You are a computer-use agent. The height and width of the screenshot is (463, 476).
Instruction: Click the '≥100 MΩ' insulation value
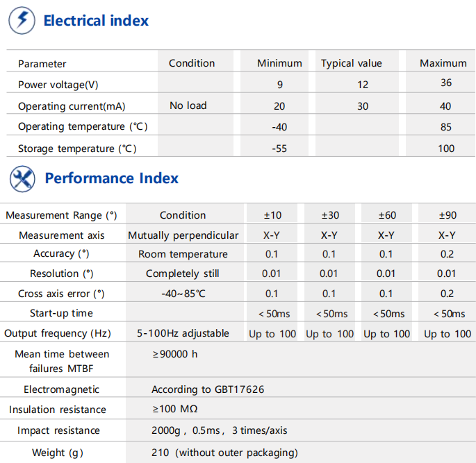(x=175, y=409)
